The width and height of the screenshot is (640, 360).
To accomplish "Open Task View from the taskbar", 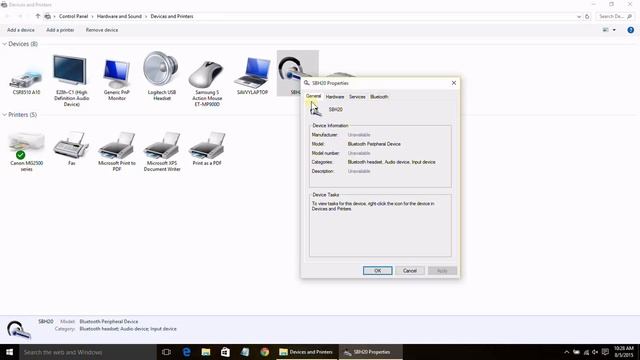I will pyautogui.click(x=166, y=352).
